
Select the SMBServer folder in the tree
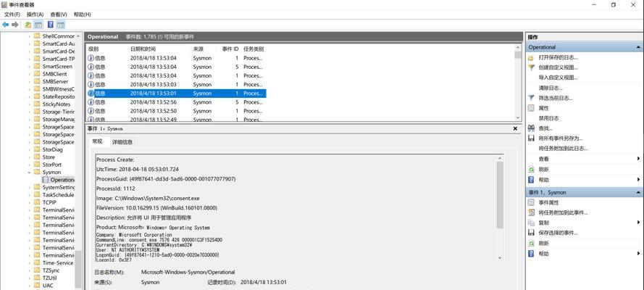(x=55, y=82)
